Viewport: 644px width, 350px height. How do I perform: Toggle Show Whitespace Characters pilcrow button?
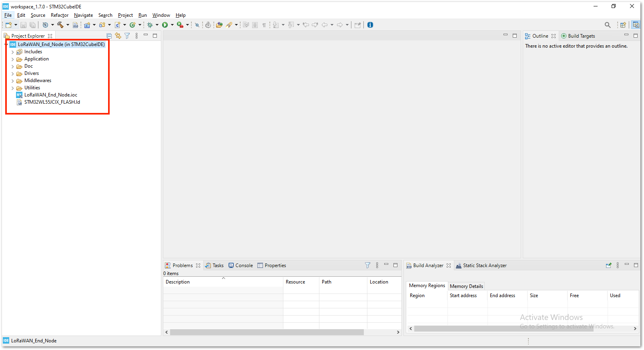point(264,25)
